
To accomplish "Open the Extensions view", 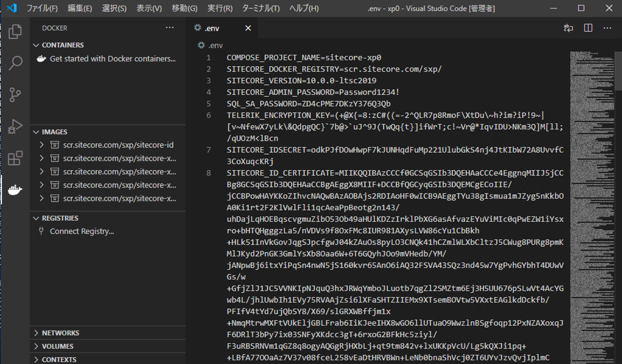I will click(x=15, y=158).
